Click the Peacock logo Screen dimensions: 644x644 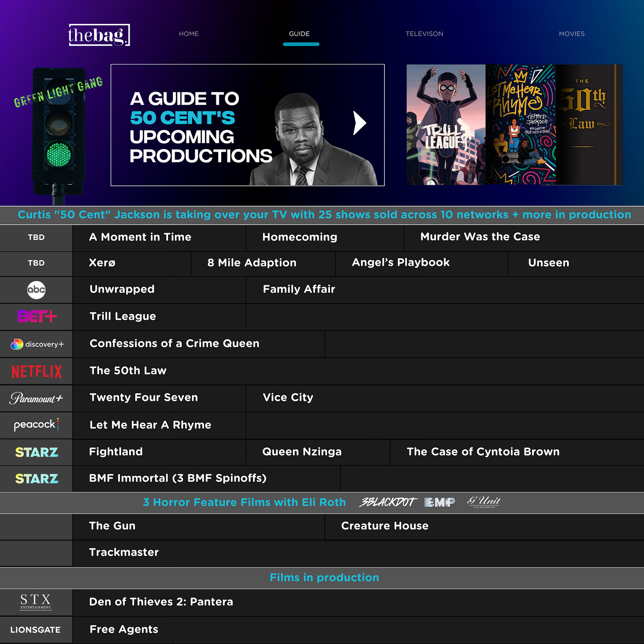(x=36, y=425)
